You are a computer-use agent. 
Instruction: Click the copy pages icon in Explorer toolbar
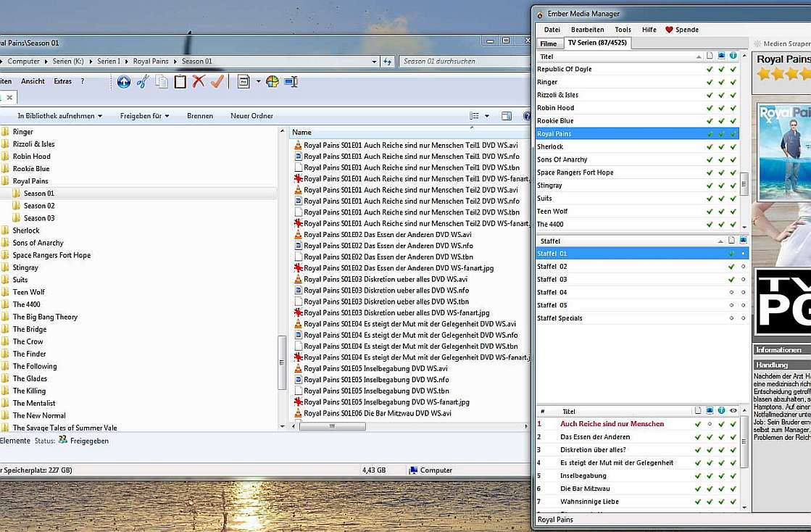click(162, 82)
